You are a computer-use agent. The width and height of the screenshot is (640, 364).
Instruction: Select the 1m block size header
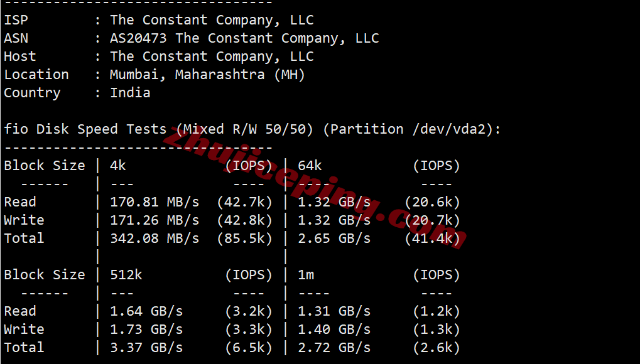click(x=306, y=275)
